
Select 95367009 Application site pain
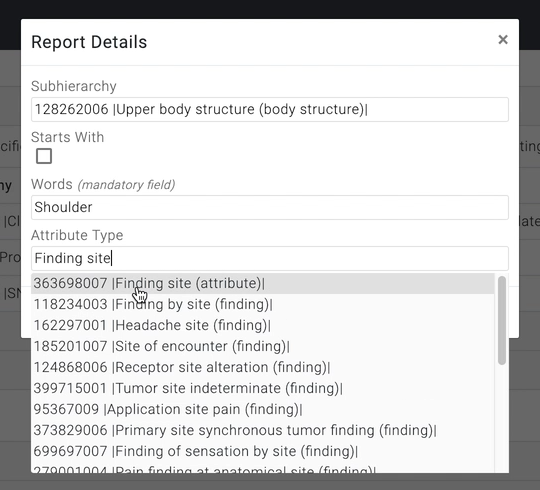click(x=263, y=409)
